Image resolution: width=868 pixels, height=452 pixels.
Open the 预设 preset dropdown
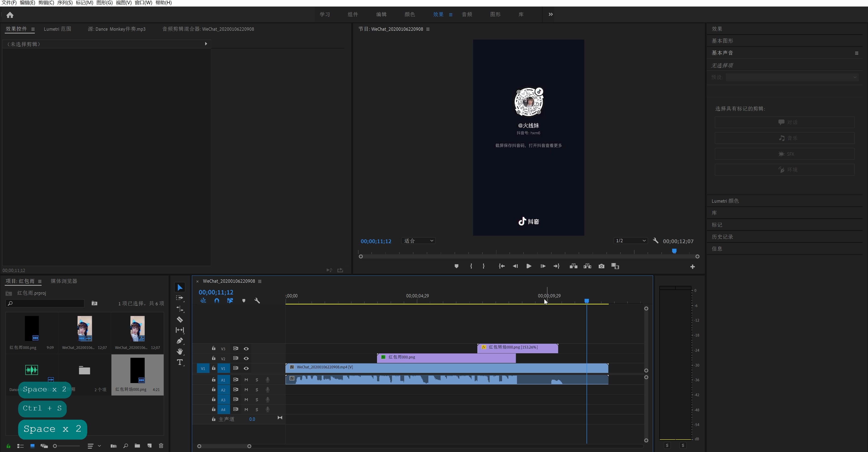click(x=792, y=77)
